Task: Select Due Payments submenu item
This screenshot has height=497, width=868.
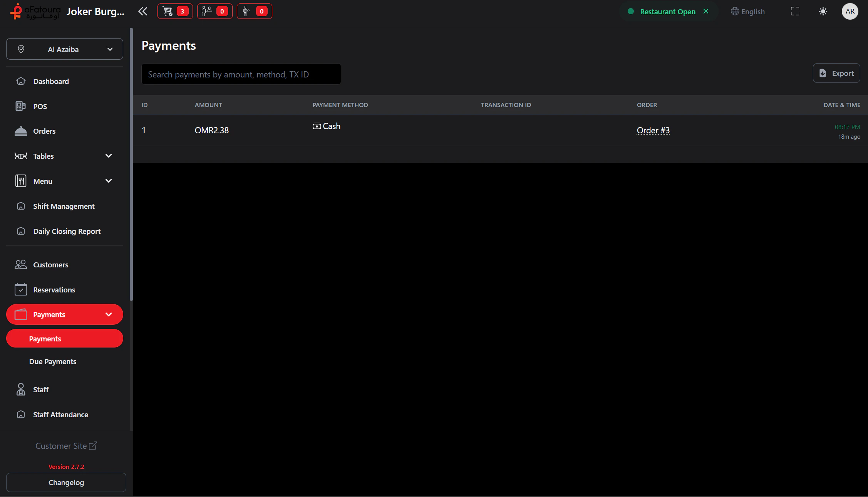Action: (x=53, y=361)
